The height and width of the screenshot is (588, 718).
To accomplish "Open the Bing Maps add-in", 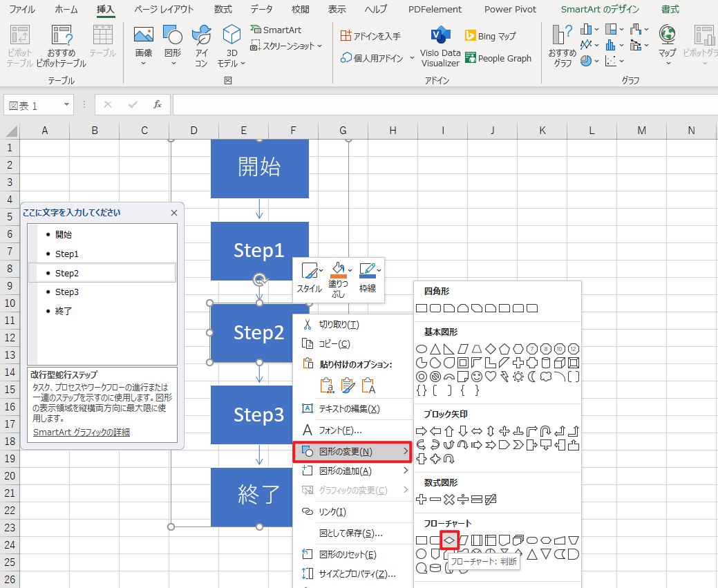I will tap(491, 36).
